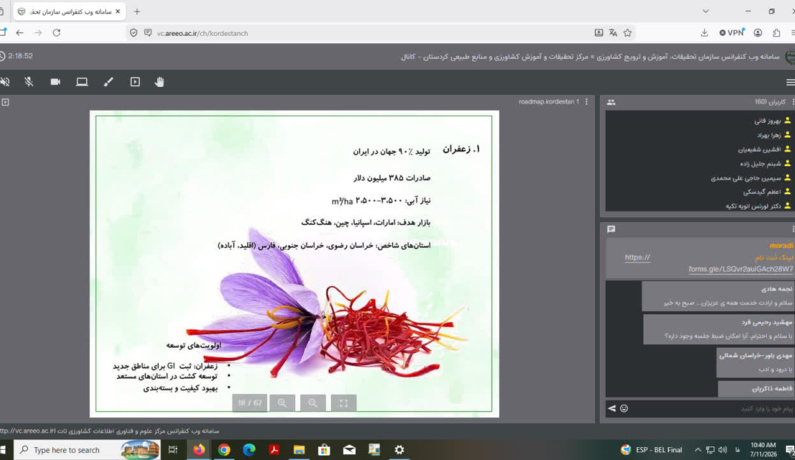Viewport: 795px width, 460px height.
Task: Open roadmap.kordestan pod options menu
Action: pos(587,102)
